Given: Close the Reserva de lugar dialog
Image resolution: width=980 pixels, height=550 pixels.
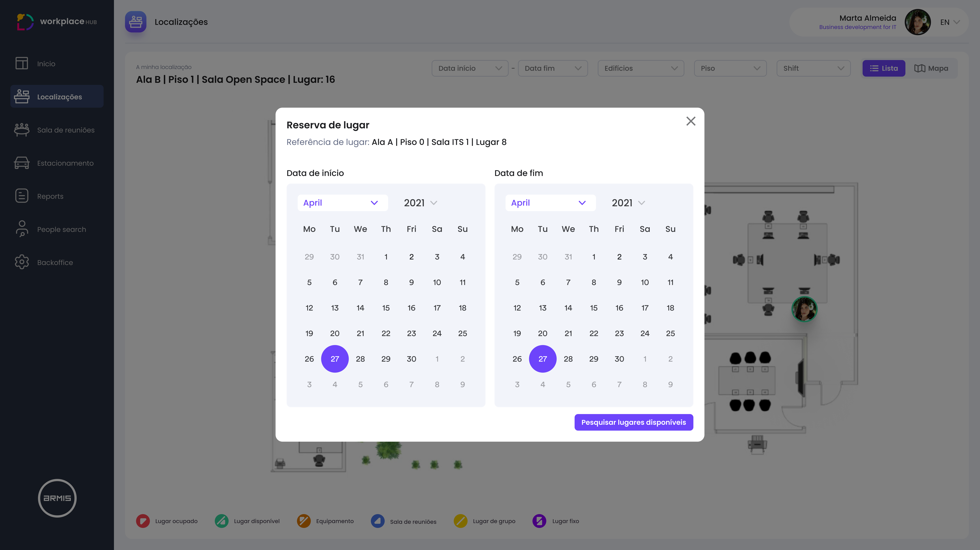Looking at the screenshot, I should coord(690,121).
